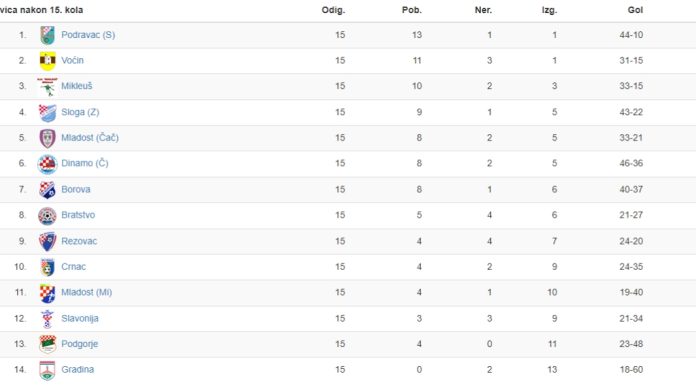Click the Izg. column header
The width and height of the screenshot is (696, 385).
tap(549, 10)
